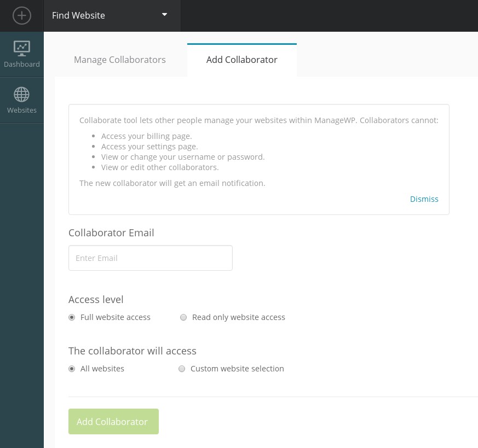The image size is (478, 448).
Task: Switch to the Manage Collaborators tab
Action: point(120,60)
